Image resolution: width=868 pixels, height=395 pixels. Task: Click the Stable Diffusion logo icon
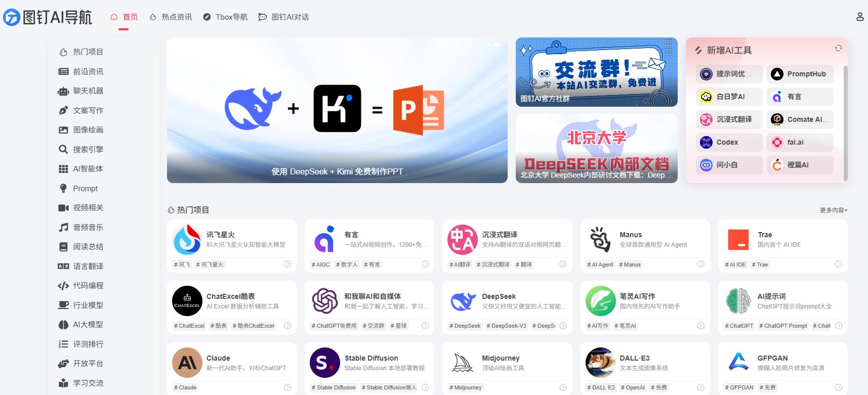325,363
